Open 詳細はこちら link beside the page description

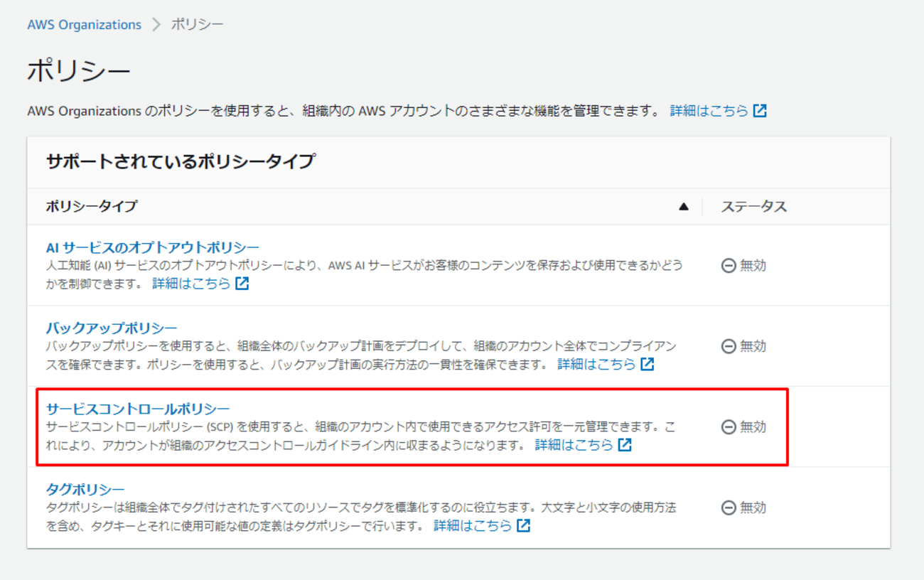[709, 111]
